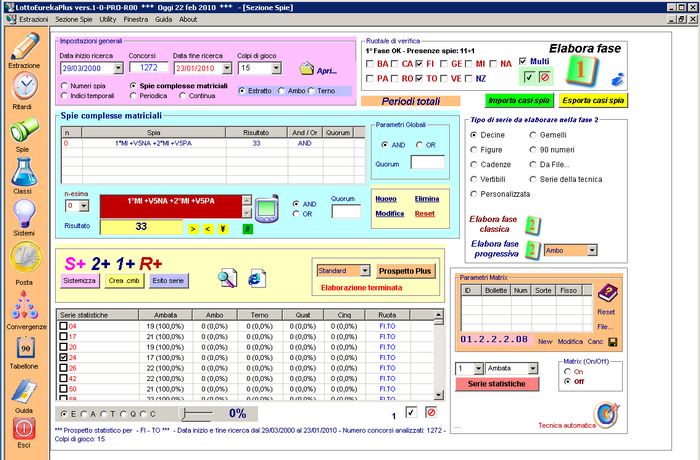Screen dimensions: 700x460
Task: Select the Spie flashlight icon
Action: coord(24,130)
